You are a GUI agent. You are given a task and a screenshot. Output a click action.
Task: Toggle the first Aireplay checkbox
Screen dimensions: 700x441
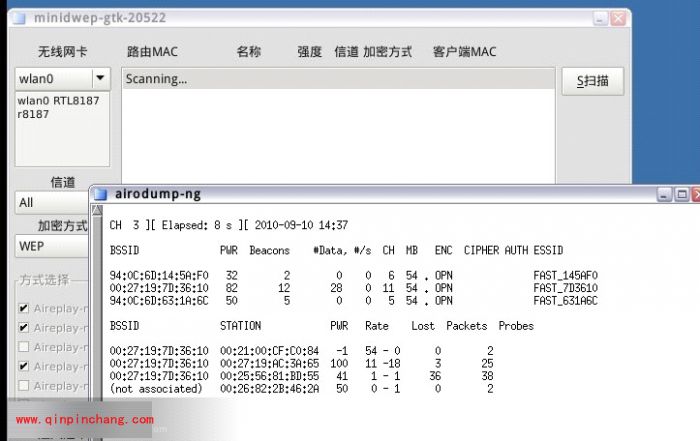[x=24, y=308]
